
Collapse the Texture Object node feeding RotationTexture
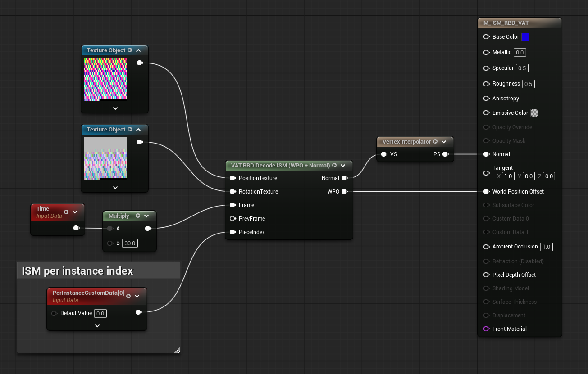click(138, 130)
